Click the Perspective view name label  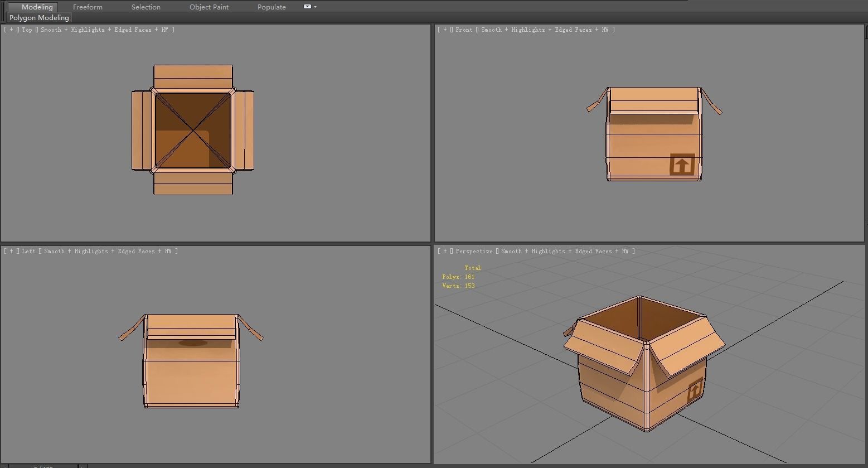click(x=474, y=251)
